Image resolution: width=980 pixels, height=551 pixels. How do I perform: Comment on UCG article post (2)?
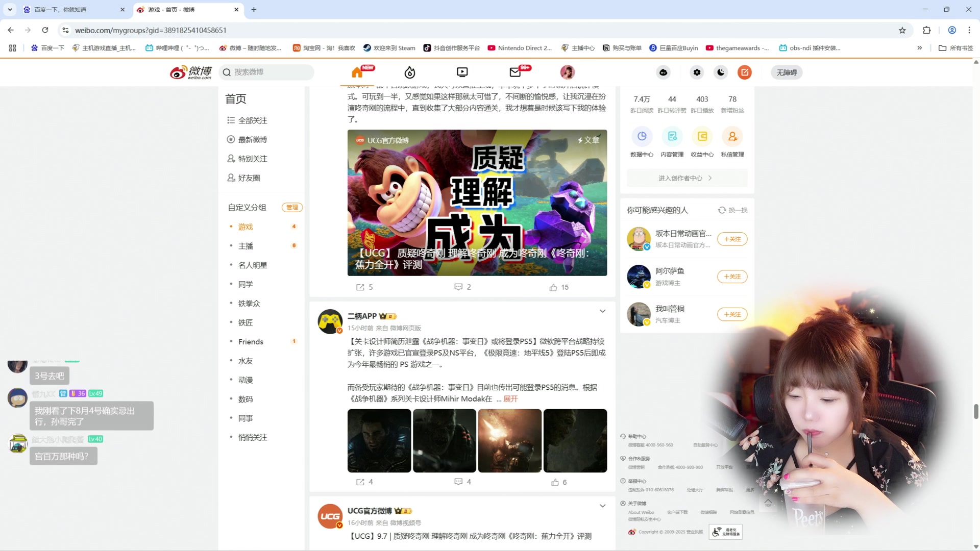click(462, 287)
